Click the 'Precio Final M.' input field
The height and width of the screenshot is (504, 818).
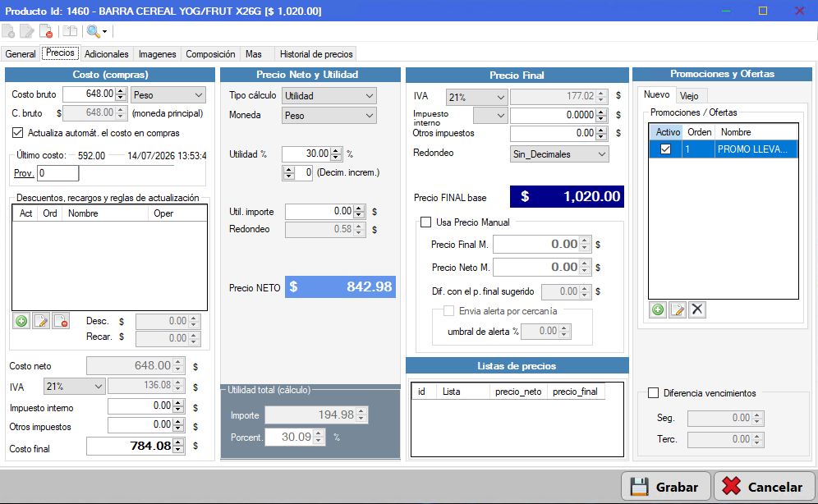click(541, 244)
